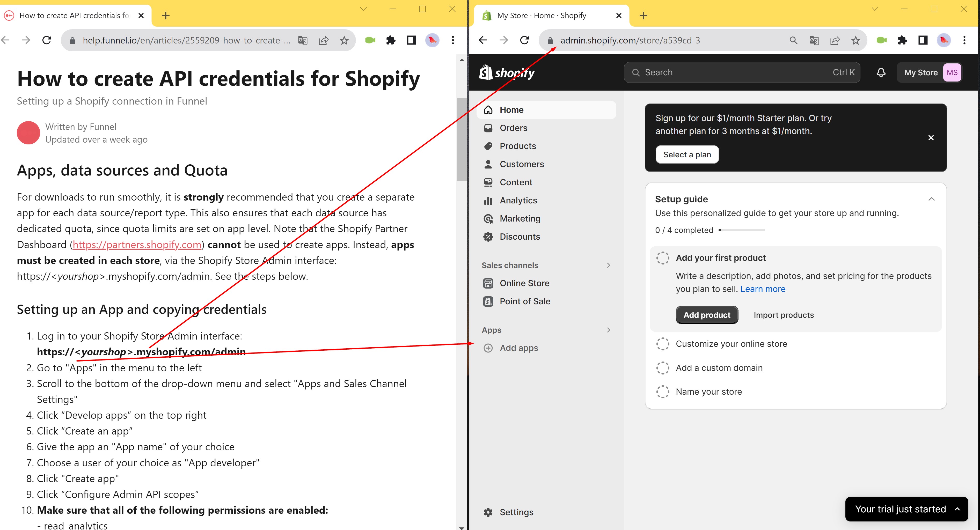This screenshot has width=980, height=530.
Task: Open the partners.shopify.com link in the article
Action: coord(137,245)
